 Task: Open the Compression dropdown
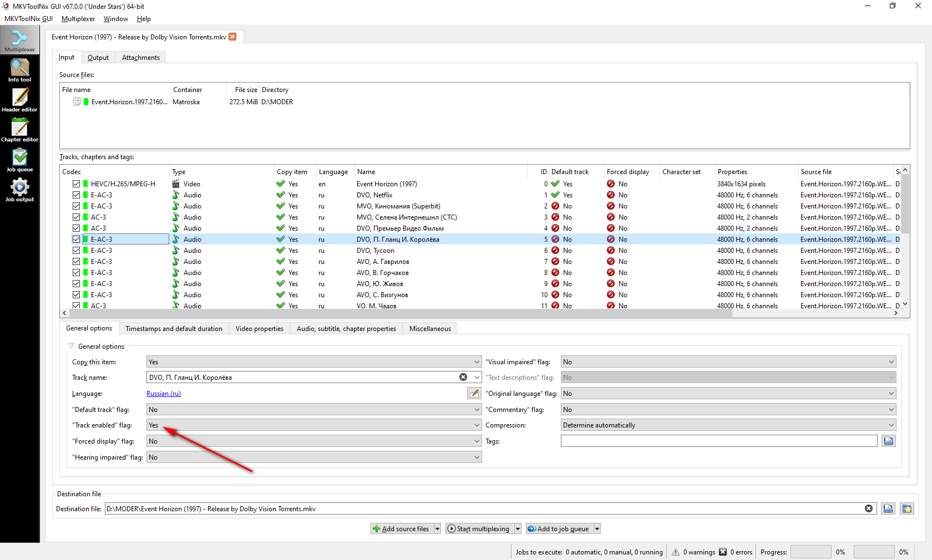(728, 425)
